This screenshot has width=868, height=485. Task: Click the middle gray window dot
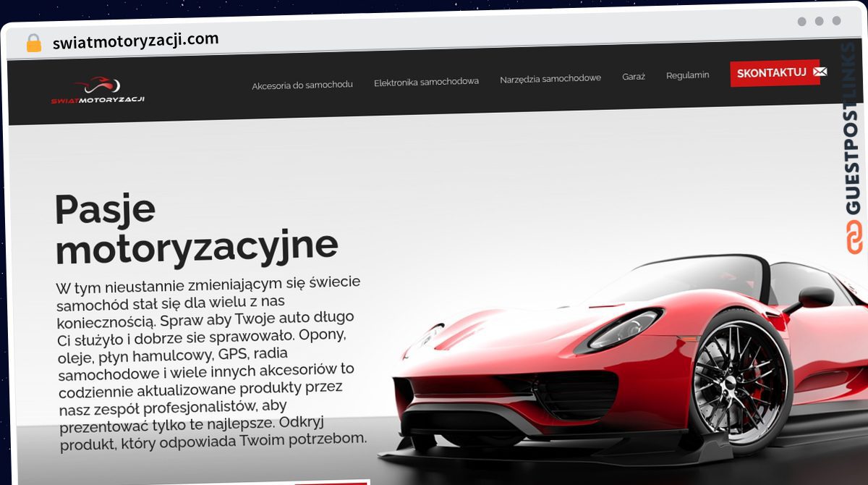tap(819, 21)
